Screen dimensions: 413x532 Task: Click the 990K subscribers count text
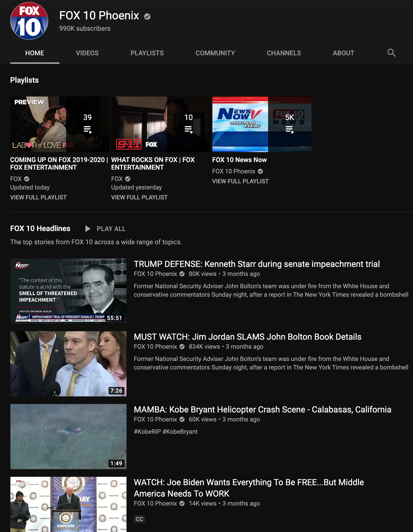[x=85, y=29]
